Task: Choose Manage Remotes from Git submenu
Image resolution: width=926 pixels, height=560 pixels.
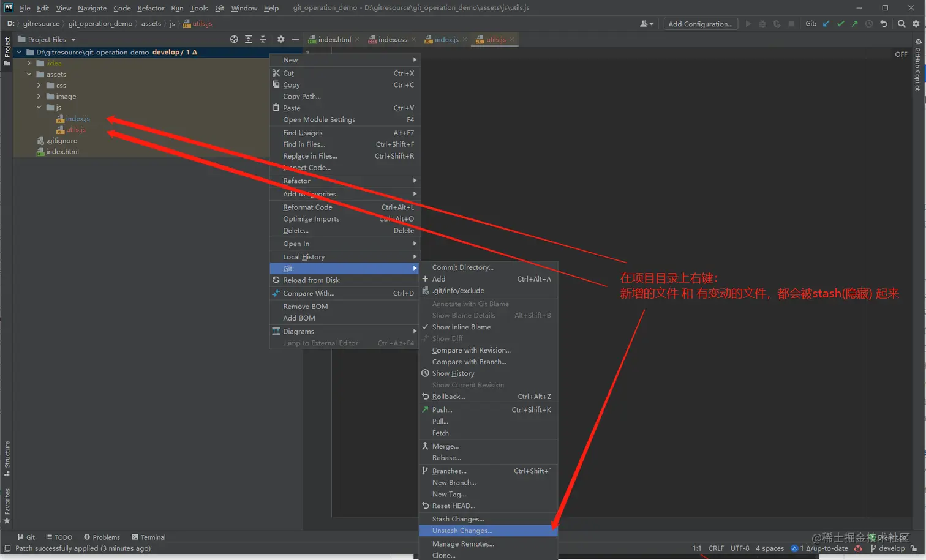Action: point(463,544)
